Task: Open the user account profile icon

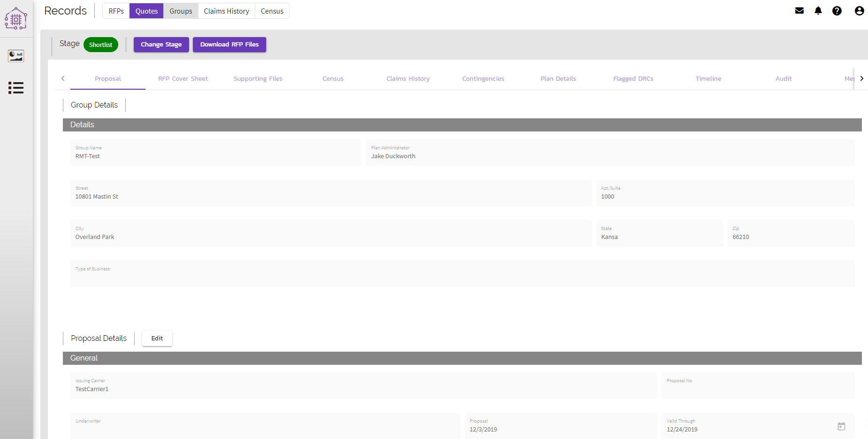Action: tap(859, 11)
